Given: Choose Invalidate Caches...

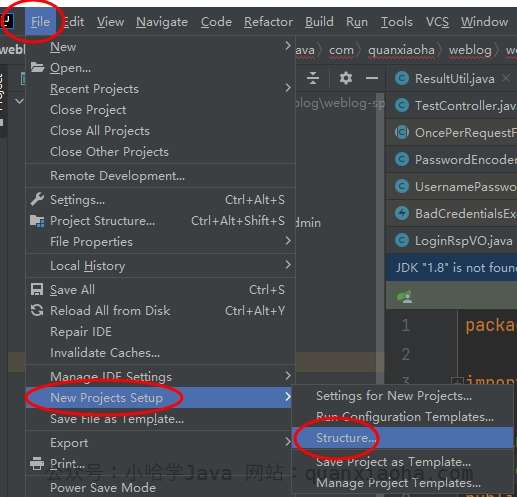Looking at the screenshot, I should click(160, 353).
